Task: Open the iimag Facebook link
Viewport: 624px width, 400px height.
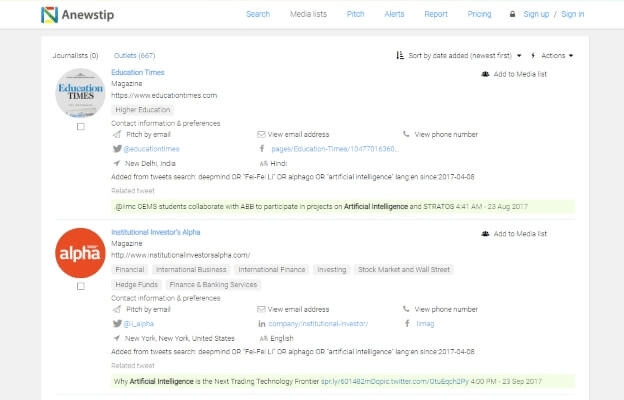Action: click(425, 324)
